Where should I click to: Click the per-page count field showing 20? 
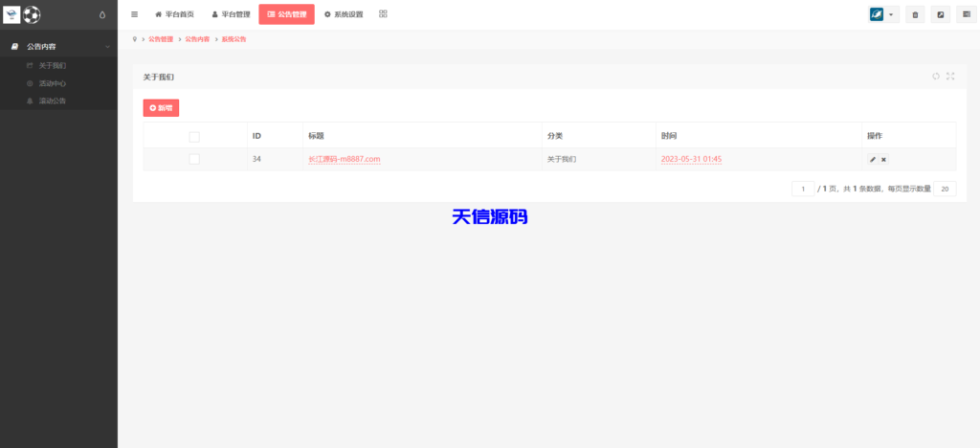point(945,189)
